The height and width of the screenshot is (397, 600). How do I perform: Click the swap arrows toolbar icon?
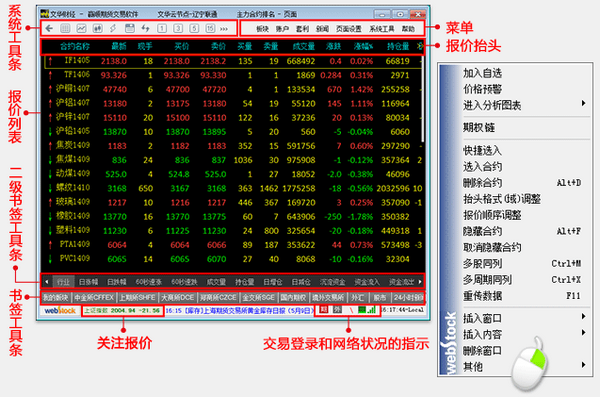coord(145,28)
